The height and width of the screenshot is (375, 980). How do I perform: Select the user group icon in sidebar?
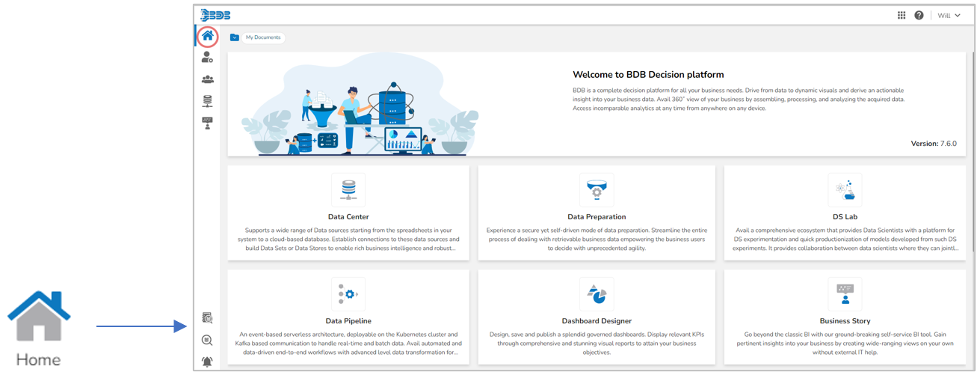click(x=208, y=79)
